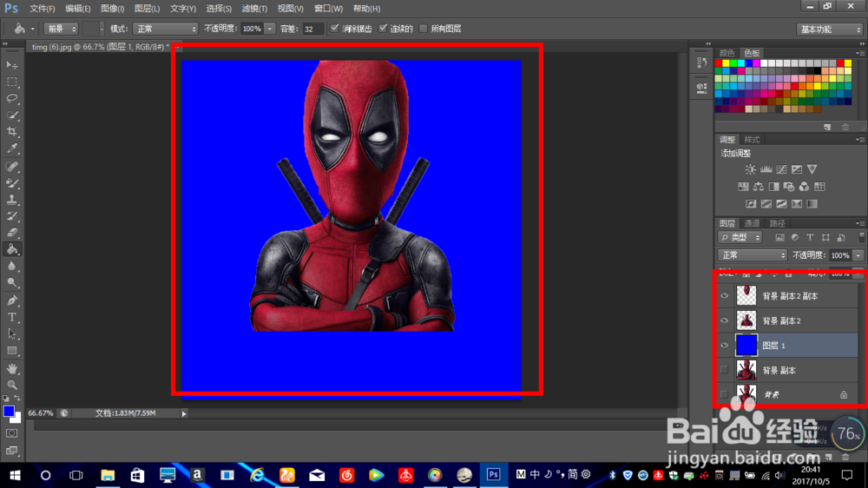Viewport: 868px width, 488px height.
Task: Show the locked 背景 layer
Action: [724, 394]
